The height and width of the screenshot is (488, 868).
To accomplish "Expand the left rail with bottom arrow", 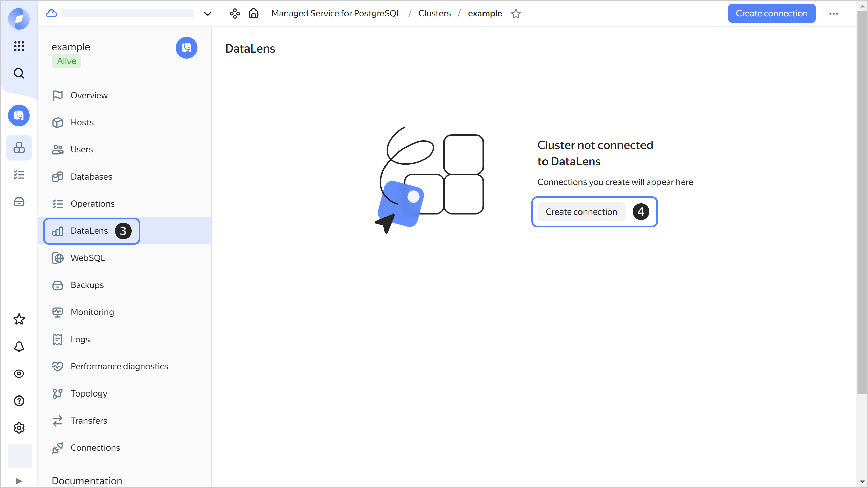I will (x=19, y=481).
